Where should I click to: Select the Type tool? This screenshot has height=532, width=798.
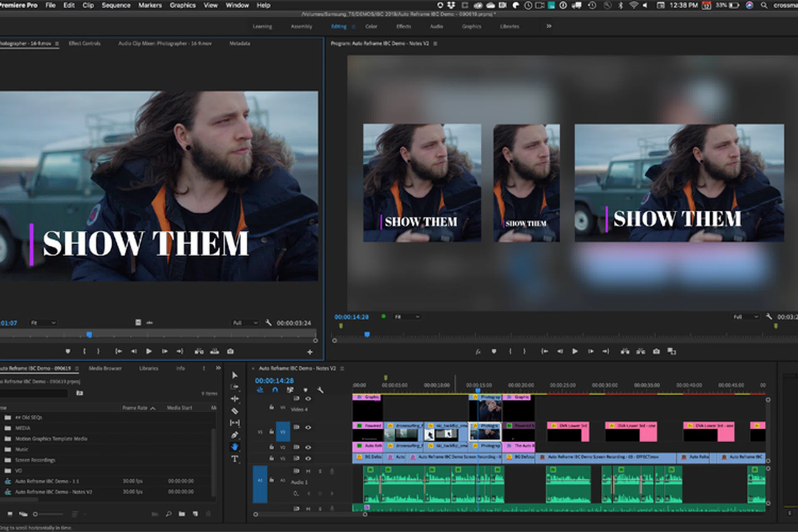click(x=235, y=459)
